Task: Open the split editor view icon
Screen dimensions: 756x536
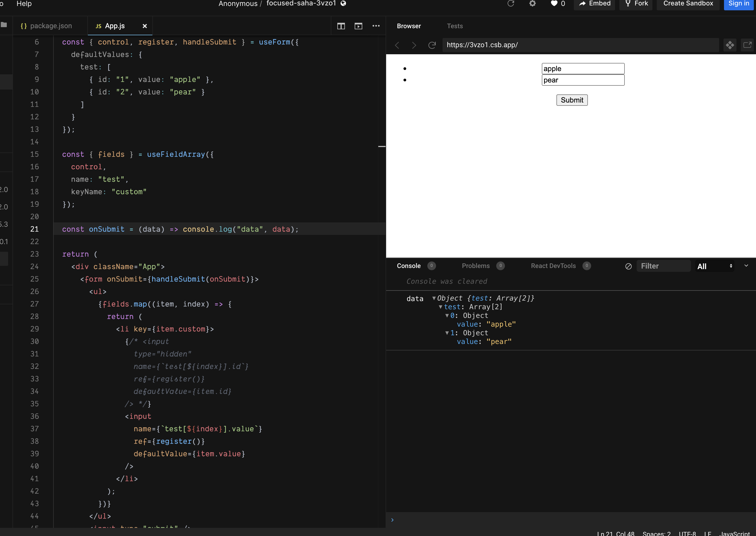Action: 341,26
